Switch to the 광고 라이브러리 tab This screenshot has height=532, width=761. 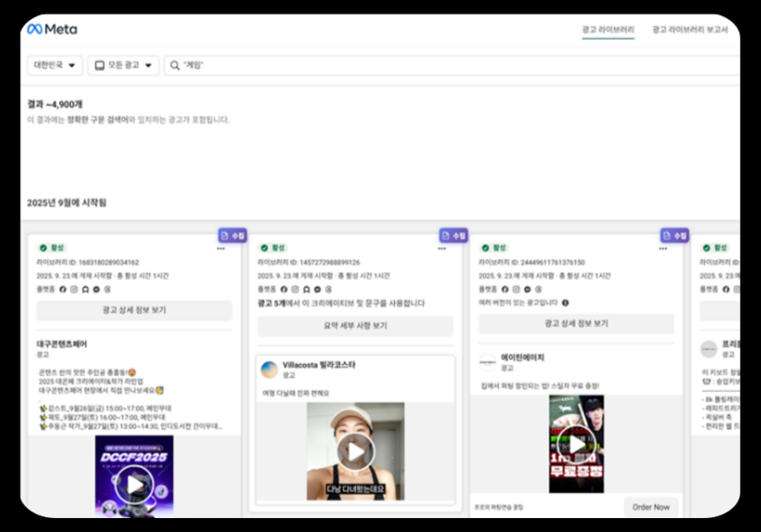click(x=608, y=30)
